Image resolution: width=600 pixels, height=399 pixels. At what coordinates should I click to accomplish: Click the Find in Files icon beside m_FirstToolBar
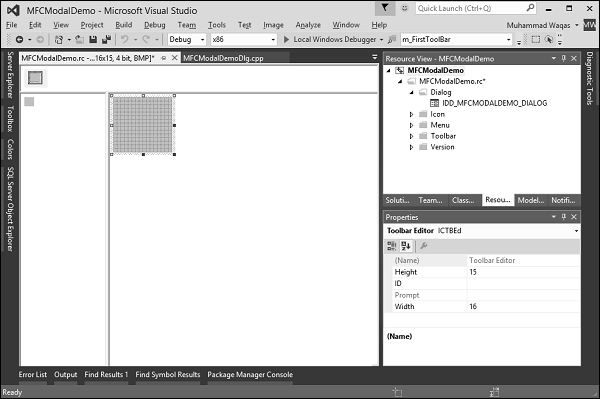point(392,39)
